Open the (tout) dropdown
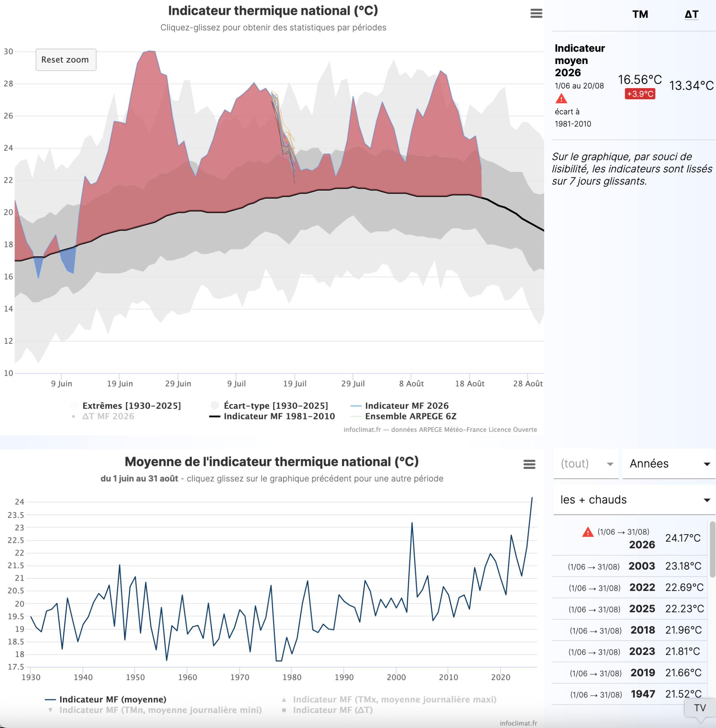The width and height of the screenshot is (716, 728). pos(586,464)
